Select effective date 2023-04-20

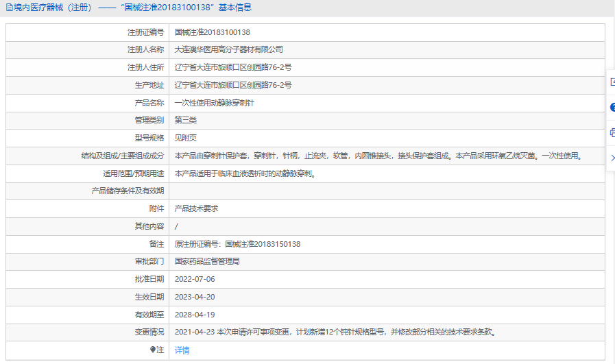pyautogui.click(x=195, y=297)
